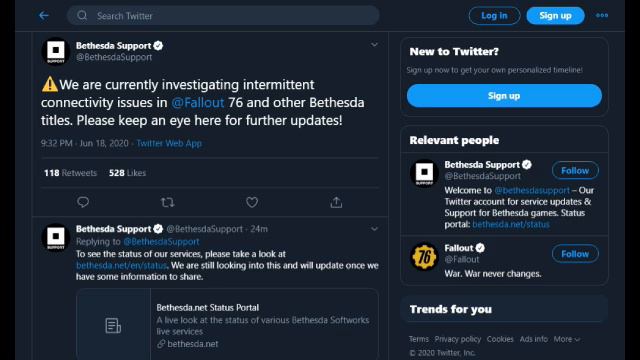Reply to the main Bethesda Support tweet
640x360 pixels.
coord(83,202)
